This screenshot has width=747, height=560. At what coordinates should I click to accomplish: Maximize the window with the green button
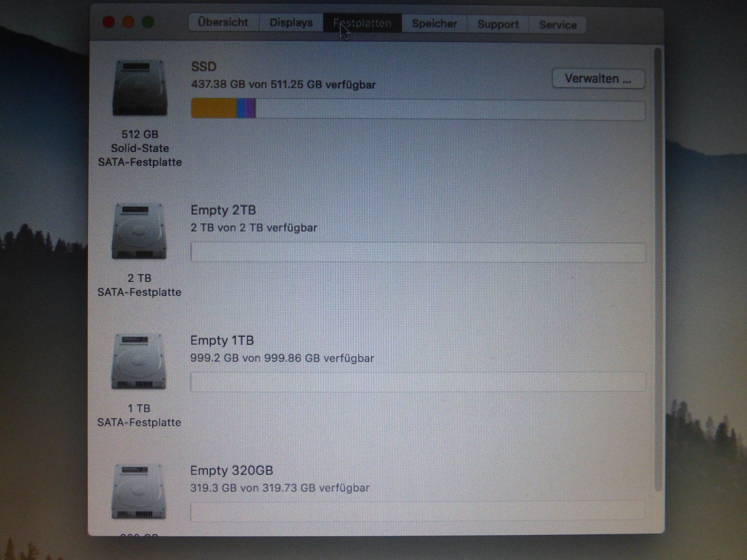(148, 22)
